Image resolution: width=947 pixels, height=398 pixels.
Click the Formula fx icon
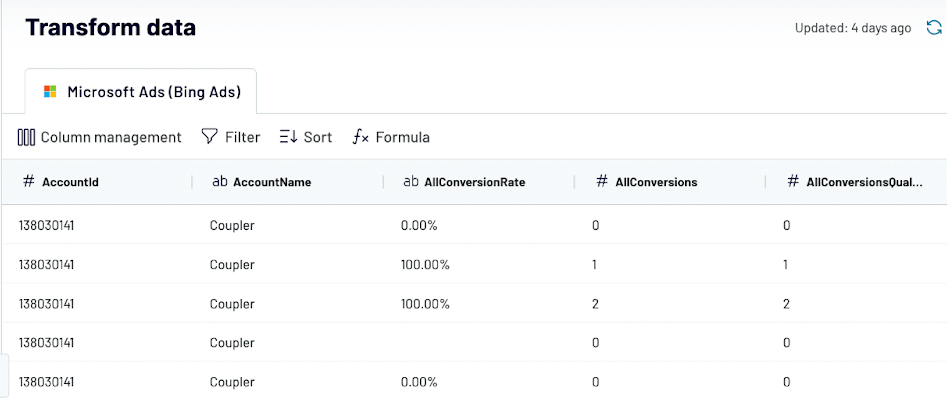pyautogui.click(x=361, y=137)
